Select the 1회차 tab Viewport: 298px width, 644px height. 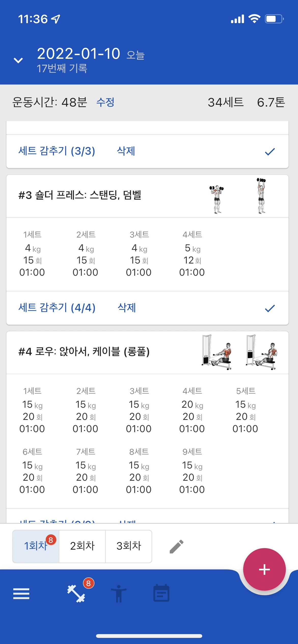(x=36, y=546)
